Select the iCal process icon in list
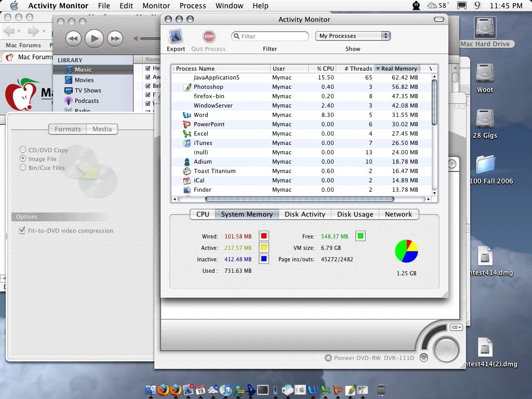Screen dimensions: 532x399 tap(187, 180)
